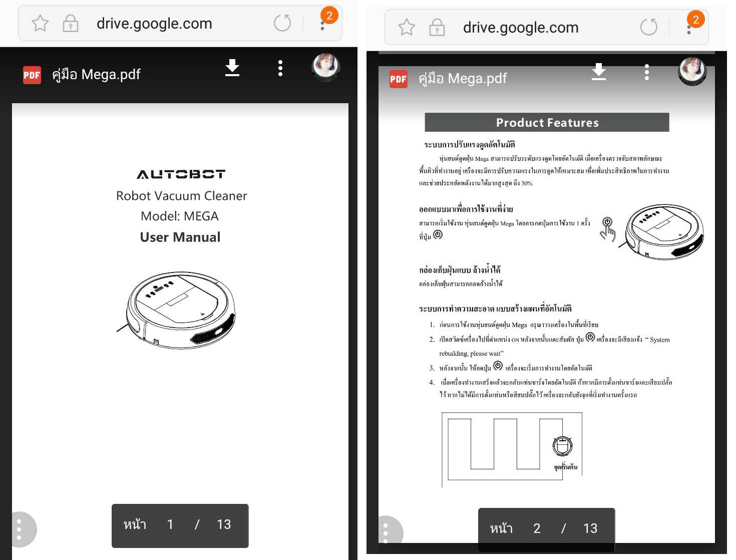
Task: Click the คู่มือ Mega.pdf title in right viewer
Action: 463,79
